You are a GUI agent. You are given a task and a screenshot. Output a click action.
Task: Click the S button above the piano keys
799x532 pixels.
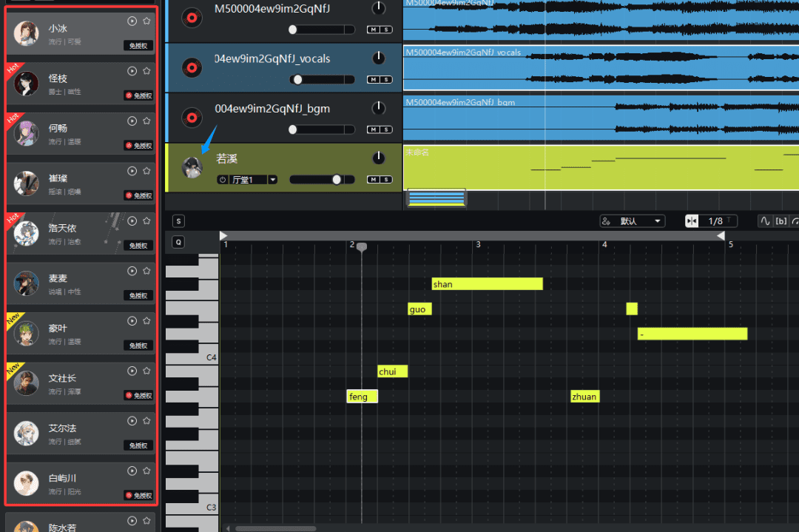[x=178, y=220]
